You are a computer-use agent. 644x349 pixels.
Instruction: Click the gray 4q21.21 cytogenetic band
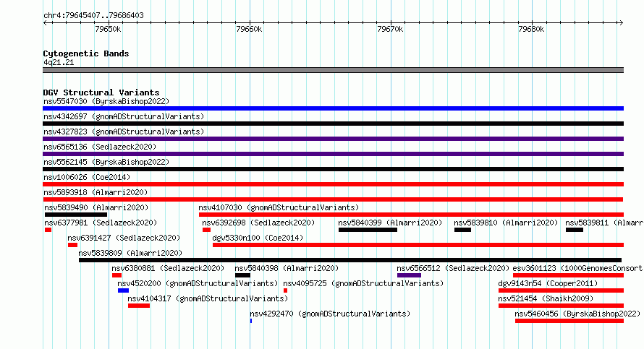333,70
